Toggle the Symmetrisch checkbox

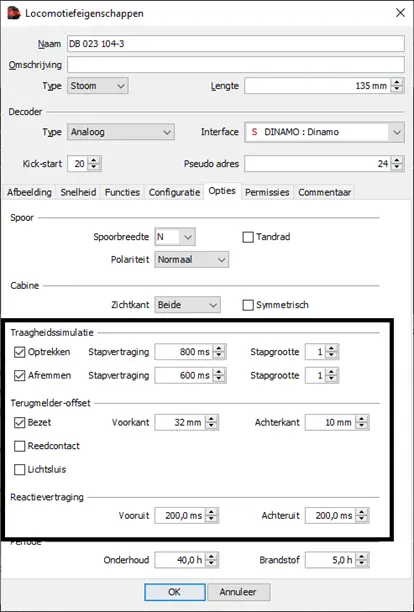248,305
